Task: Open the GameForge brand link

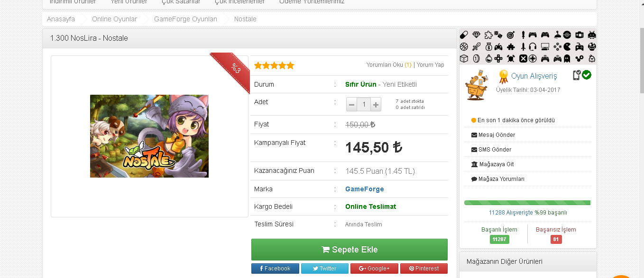Action: (x=365, y=189)
